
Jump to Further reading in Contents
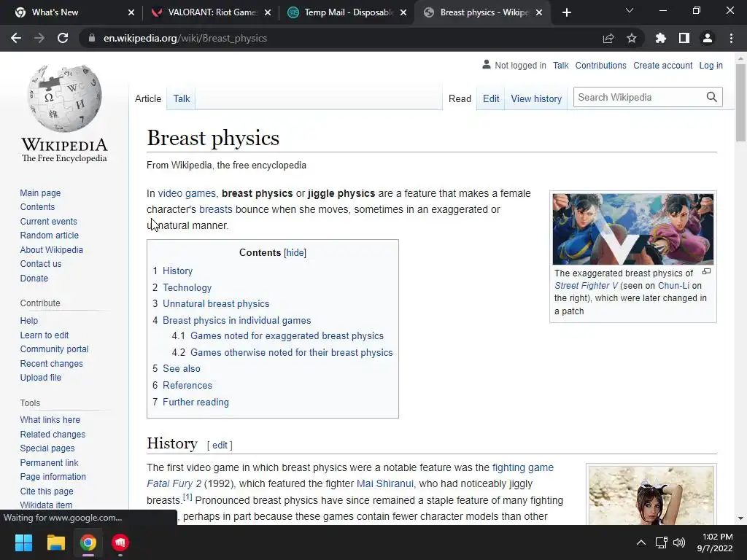point(196,402)
